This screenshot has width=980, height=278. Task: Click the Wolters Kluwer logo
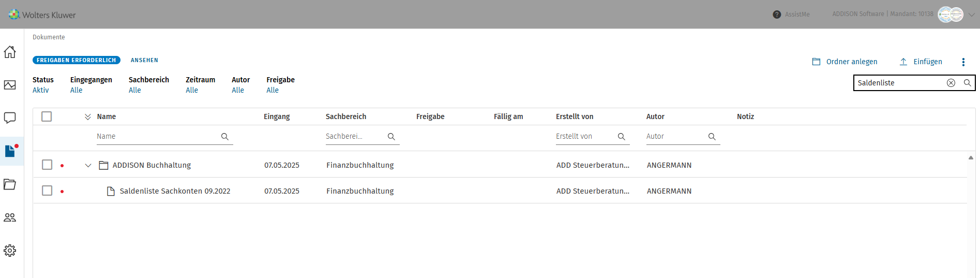pyautogui.click(x=42, y=14)
